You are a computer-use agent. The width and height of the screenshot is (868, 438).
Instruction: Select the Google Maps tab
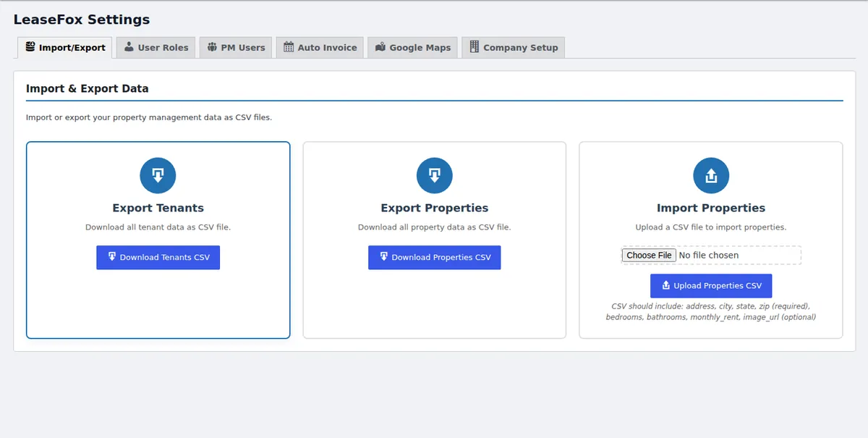click(x=412, y=48)
